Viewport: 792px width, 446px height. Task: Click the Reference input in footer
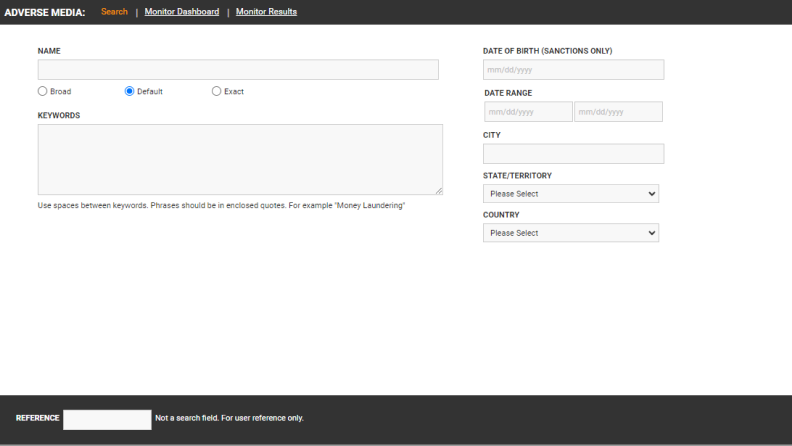(x=107, y=419)
